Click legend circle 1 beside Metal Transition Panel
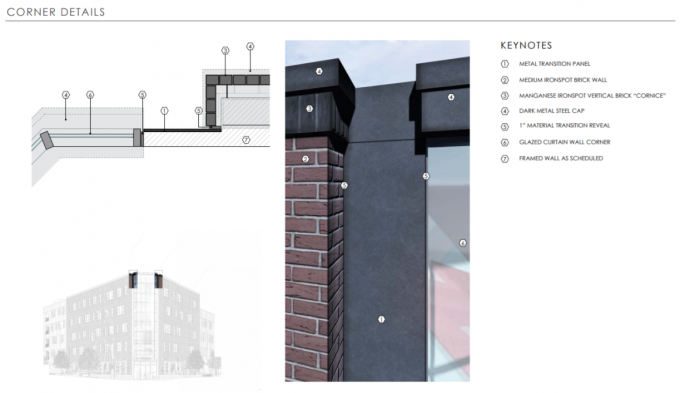This screenshot has height=393, width=680. click(504, 64)
